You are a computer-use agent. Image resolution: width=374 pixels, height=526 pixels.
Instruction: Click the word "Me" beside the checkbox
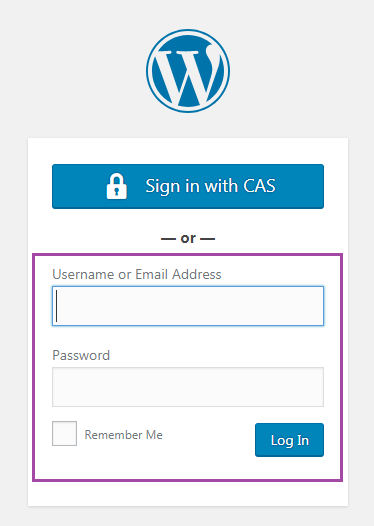tap(154, 435)
